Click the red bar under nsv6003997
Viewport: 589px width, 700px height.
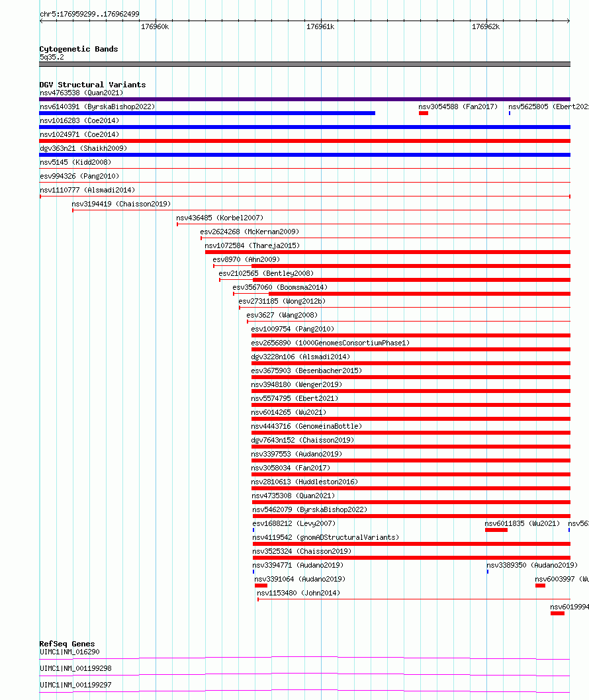coord(540,586)
